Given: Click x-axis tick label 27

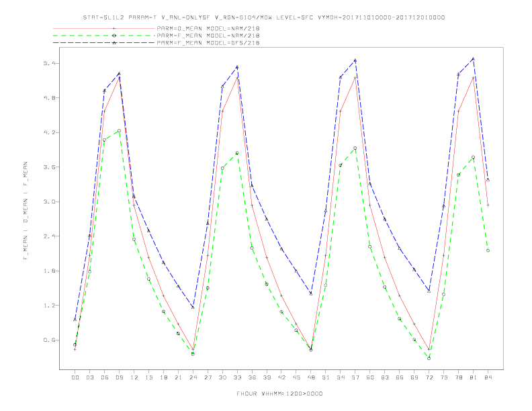Looking at the screenshot, I should pos(208,377).
